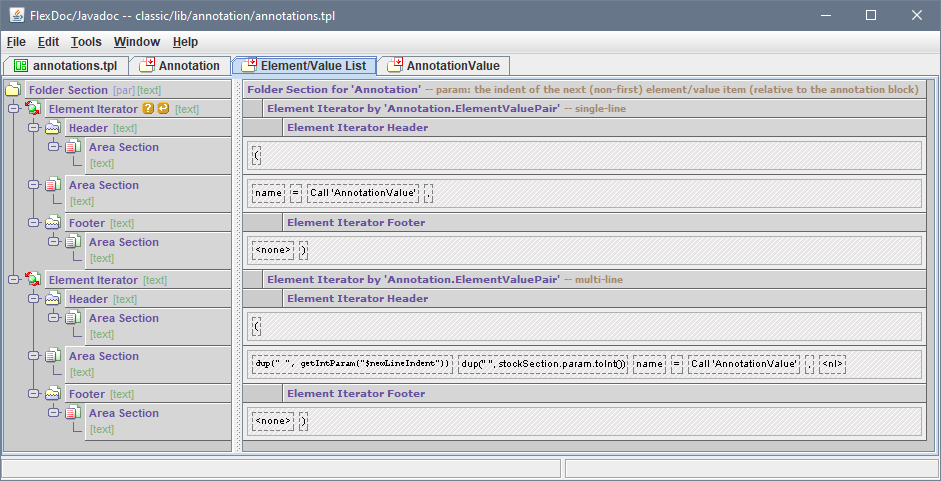
Task: Click the first Header node icon
Action: 53,128
